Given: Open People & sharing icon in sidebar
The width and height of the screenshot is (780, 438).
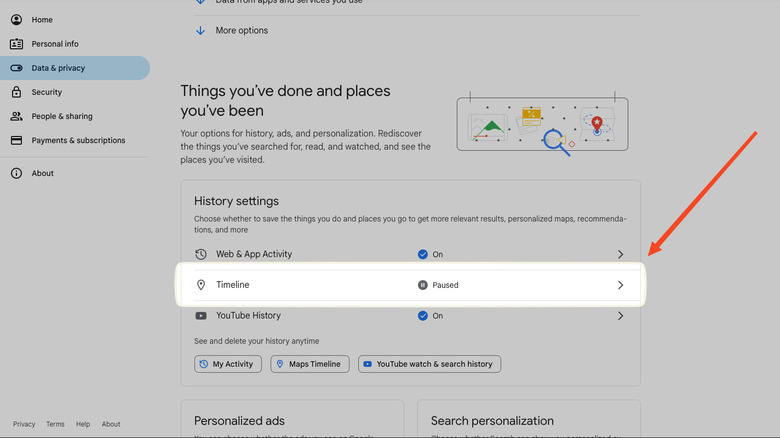Looking at the screenshot, I should (16, 116).
